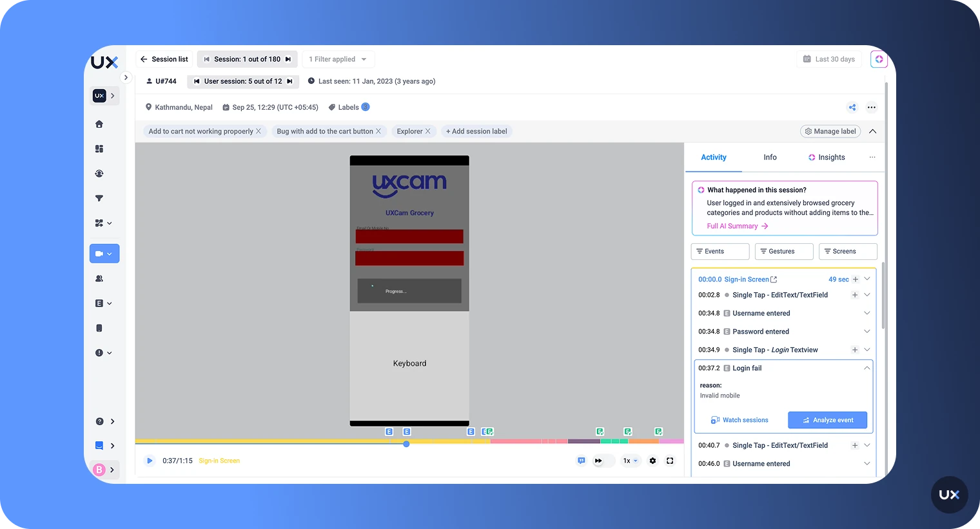Play the session recording
The image size is (980, 529).
point(150,461)
